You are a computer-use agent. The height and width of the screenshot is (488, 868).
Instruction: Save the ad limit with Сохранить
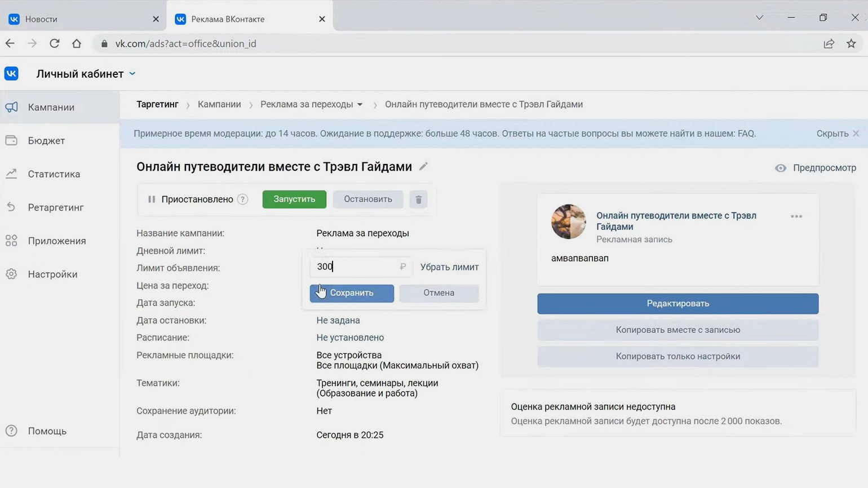352,293
